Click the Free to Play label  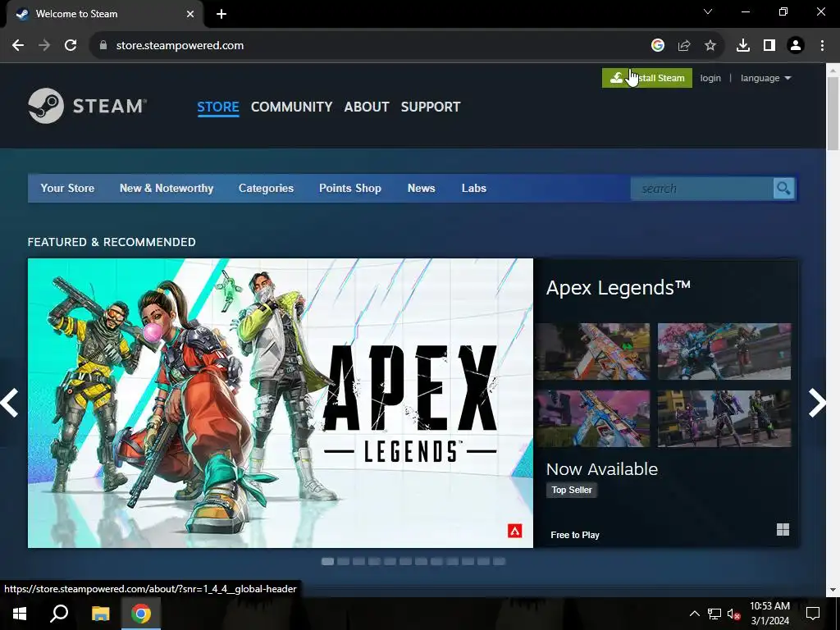(575, 535)
